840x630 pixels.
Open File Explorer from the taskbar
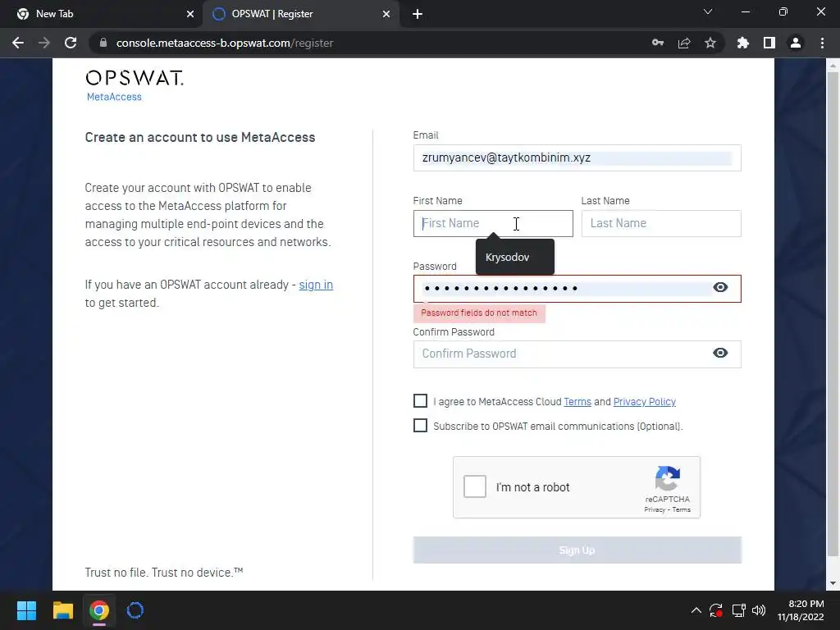point(62,610)
